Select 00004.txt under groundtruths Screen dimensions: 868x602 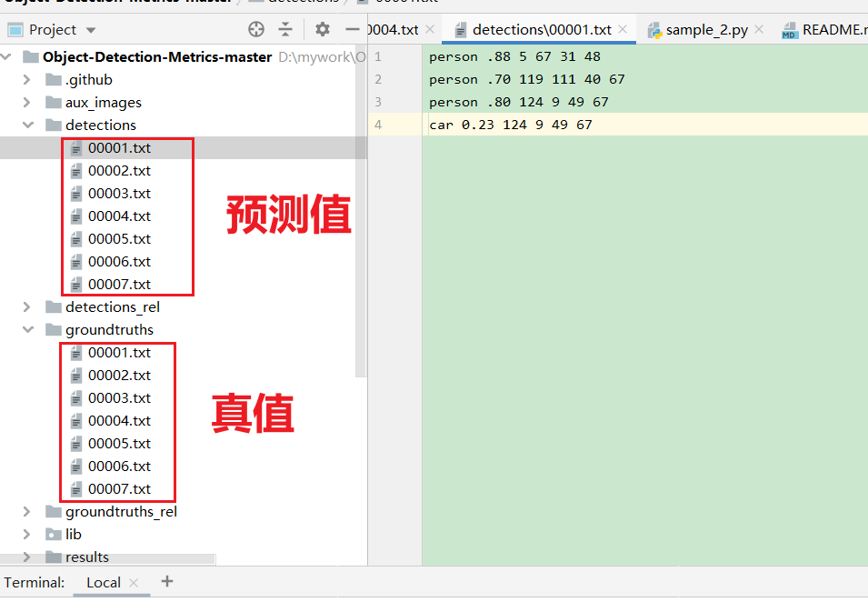click(120, 420)
